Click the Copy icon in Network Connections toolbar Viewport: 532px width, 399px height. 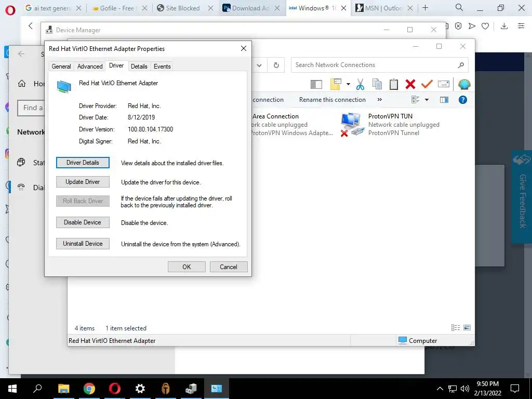point(377,84)
